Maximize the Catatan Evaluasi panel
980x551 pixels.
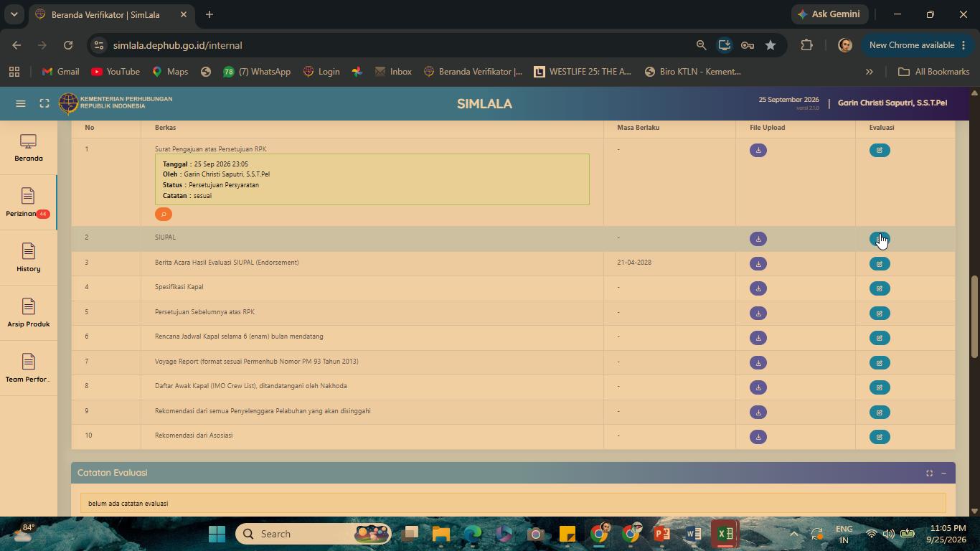pos(929,473)
